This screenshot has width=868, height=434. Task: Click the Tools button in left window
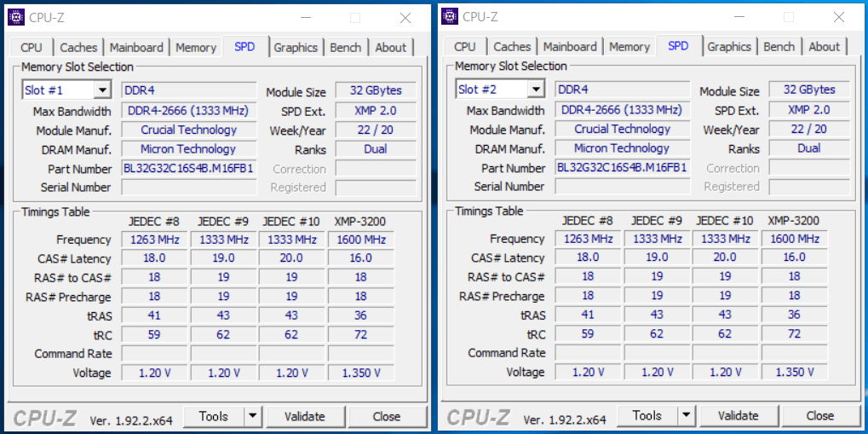point(215,416)
